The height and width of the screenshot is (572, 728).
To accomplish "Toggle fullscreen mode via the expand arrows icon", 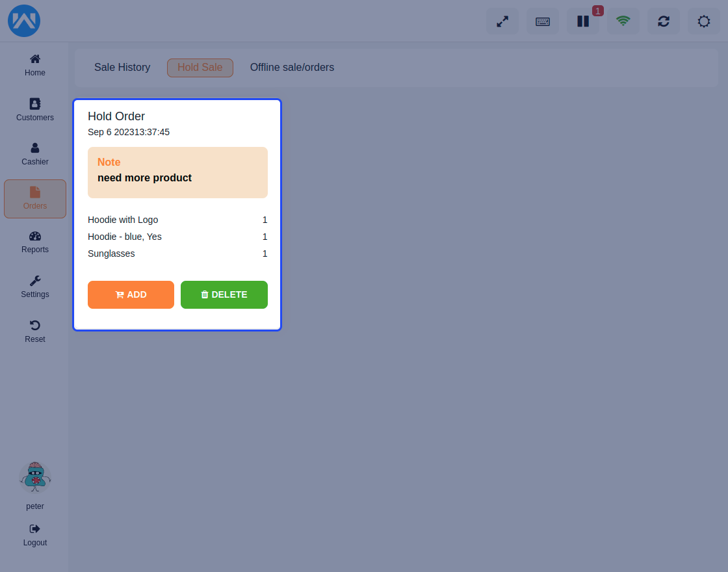I will 502,21.
